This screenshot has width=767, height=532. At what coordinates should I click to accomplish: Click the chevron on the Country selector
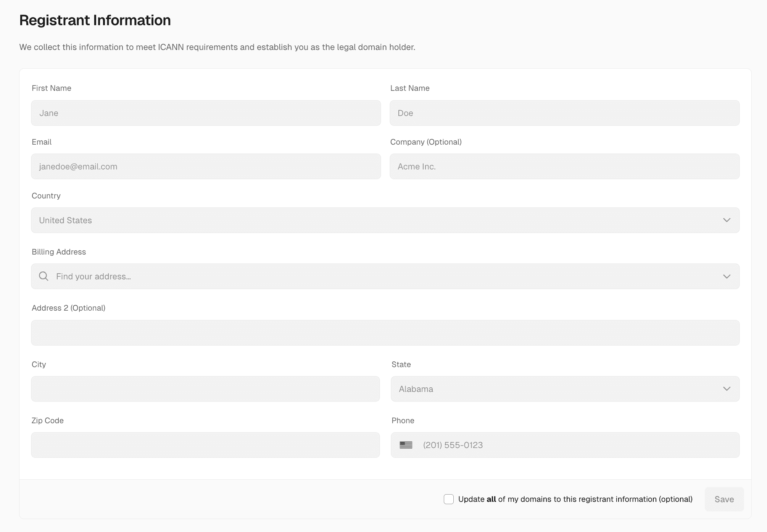[727, 220]
